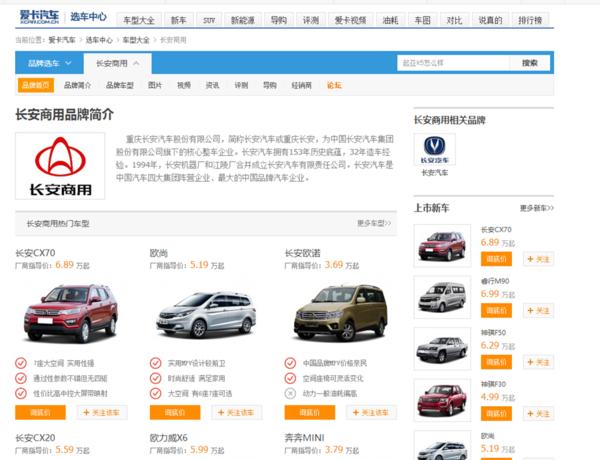View the red 长安CX70 car photo
600x460 pixels.
pos(71,313)
